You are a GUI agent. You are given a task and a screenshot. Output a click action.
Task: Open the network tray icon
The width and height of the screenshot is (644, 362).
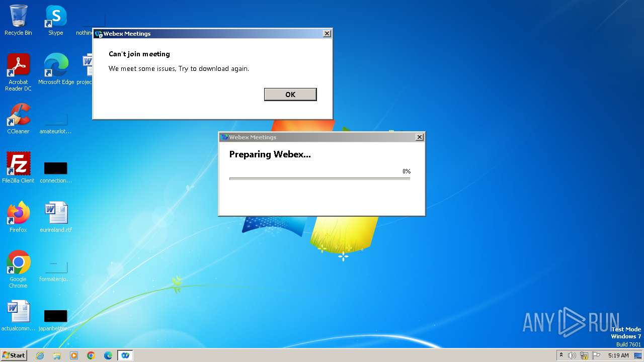pyautogui.click(x=584, y=355)
